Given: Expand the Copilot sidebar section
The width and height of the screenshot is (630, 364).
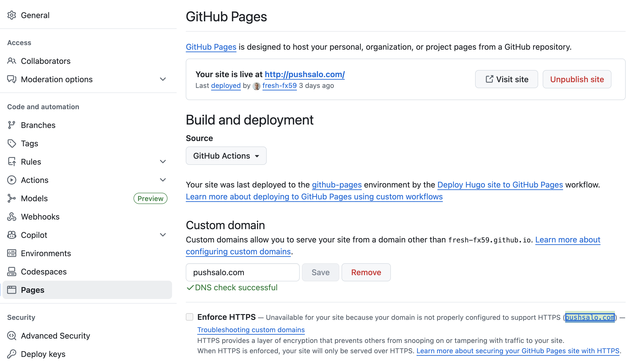Looking at the screenshot, I should pyautogui.click(x=163, y=235).
